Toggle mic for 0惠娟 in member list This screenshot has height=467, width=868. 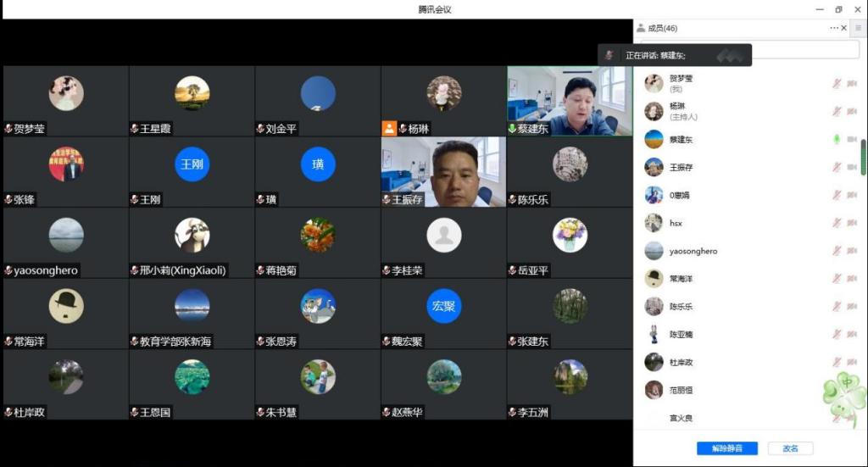[837, 195]
